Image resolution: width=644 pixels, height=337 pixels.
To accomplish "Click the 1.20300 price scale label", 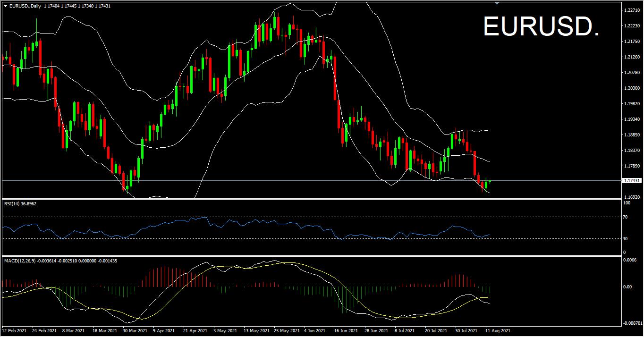I will 632,88.
